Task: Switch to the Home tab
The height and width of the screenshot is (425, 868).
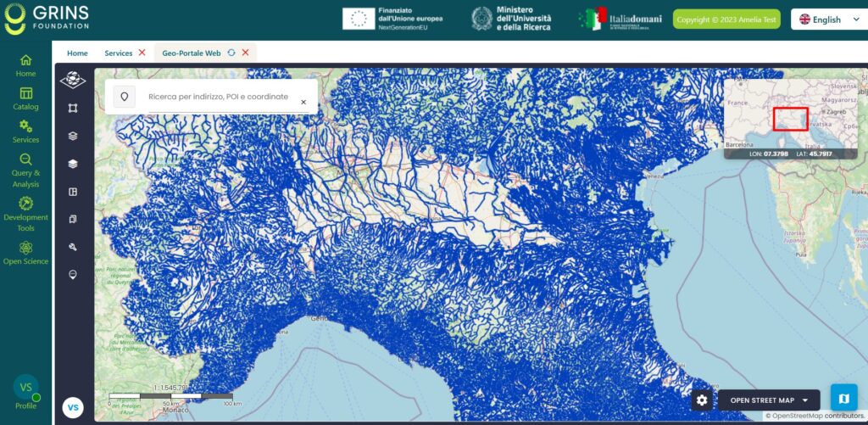Action: [x=77, y=53]
